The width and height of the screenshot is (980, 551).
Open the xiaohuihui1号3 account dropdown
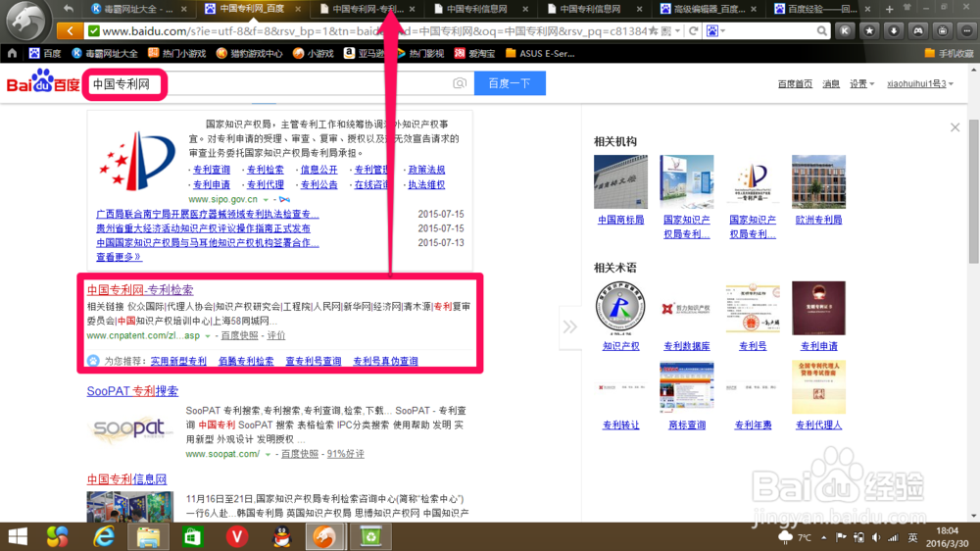(x=920, y=83)
